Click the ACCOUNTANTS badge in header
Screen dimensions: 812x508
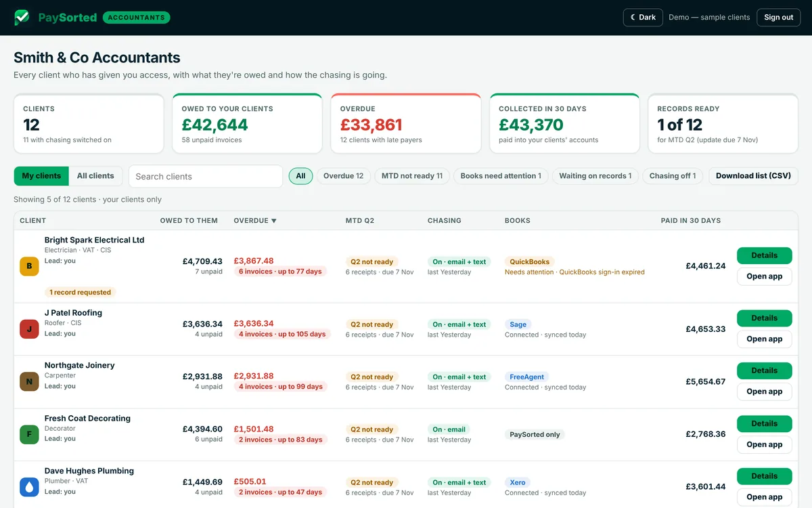pyautogui.click(x=136, y=18)
